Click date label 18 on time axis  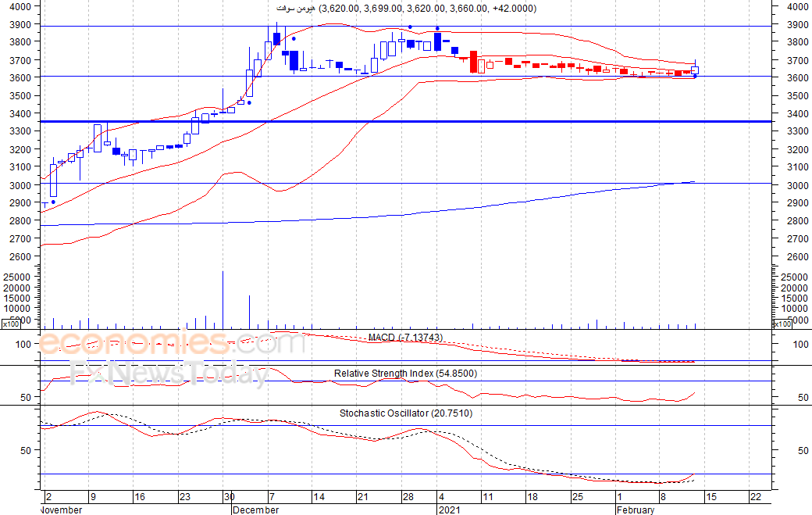tap(532, 497)
